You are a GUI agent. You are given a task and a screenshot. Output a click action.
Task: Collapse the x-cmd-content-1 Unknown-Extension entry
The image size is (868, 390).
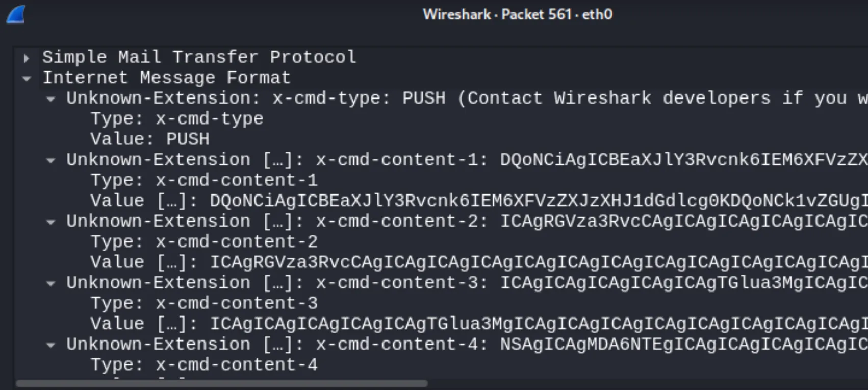click(49, 160)
